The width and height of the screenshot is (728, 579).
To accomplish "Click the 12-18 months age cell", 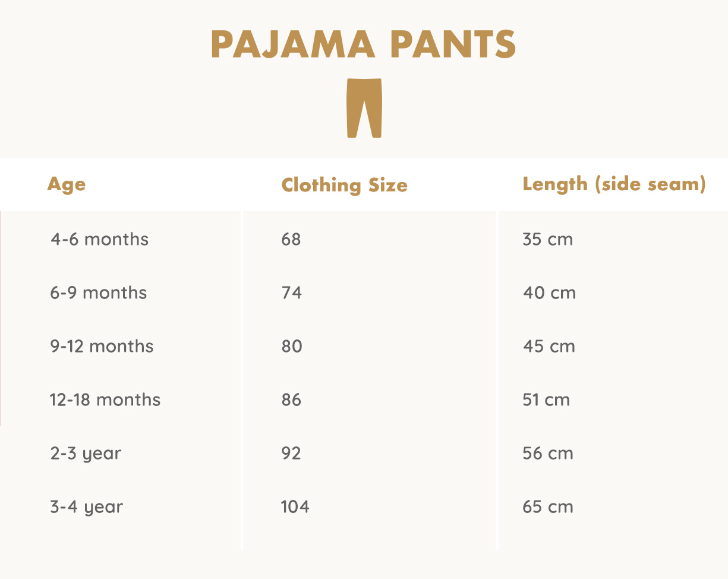I will pos(105,400).
